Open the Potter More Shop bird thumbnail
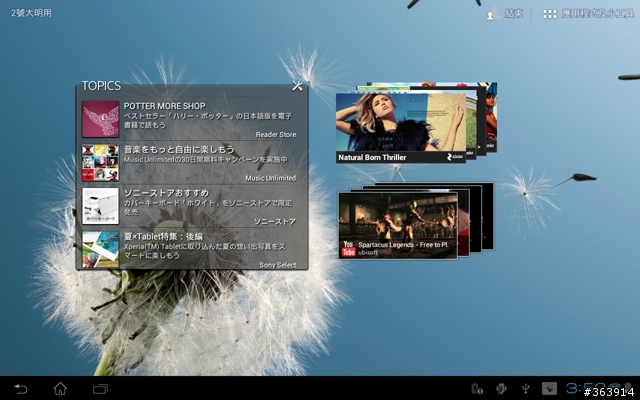The image size is (640, 400). (x=100, y=119)
